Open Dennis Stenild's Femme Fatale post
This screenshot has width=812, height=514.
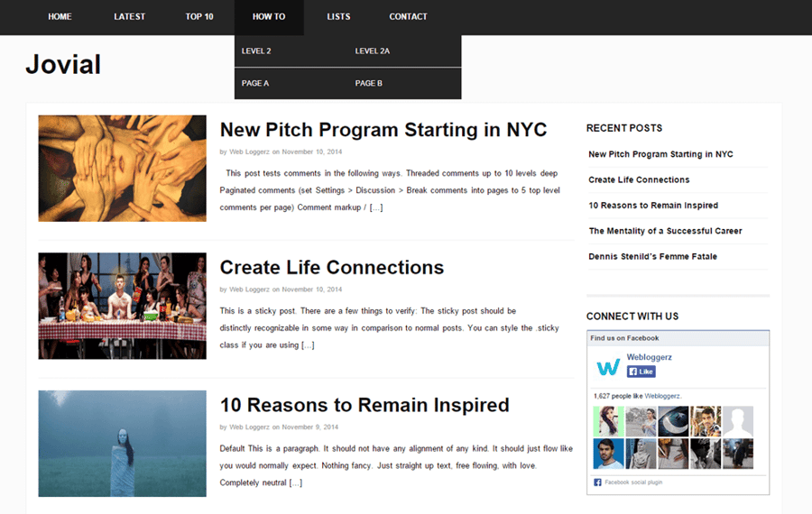click(x=652, y=256)
